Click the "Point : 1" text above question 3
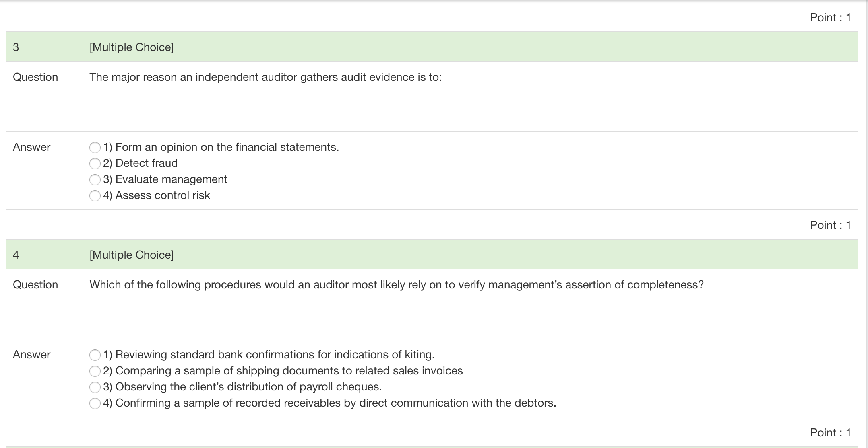Image resolution: width=868 pixels, height=448 pixels. click(x=829, y=17)
